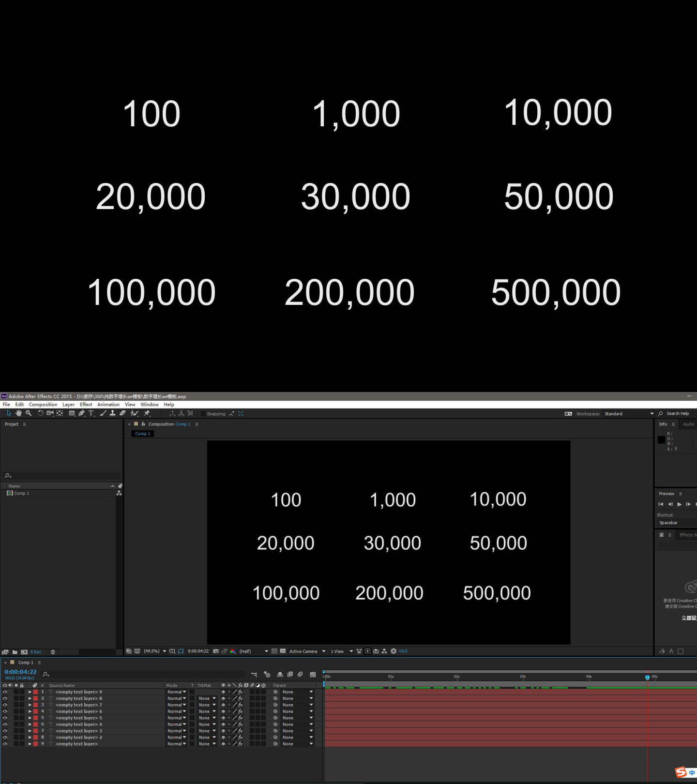The width and height of the screenshot is (697, 784).
Task: Open the Layer menu
Action: (68, 405)
